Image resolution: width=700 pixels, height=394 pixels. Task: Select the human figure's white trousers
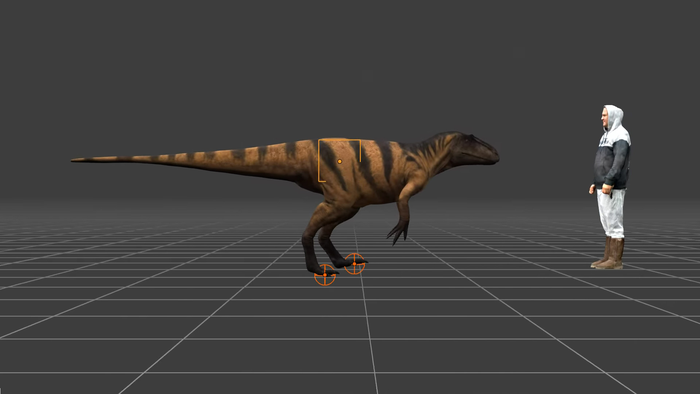coord(612,212)
